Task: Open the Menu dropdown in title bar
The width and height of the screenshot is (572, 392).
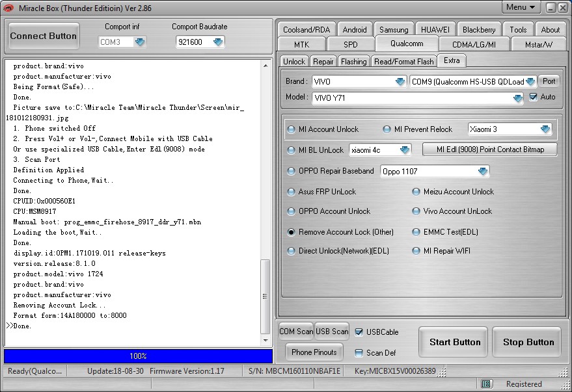Action: pos(520,7)
